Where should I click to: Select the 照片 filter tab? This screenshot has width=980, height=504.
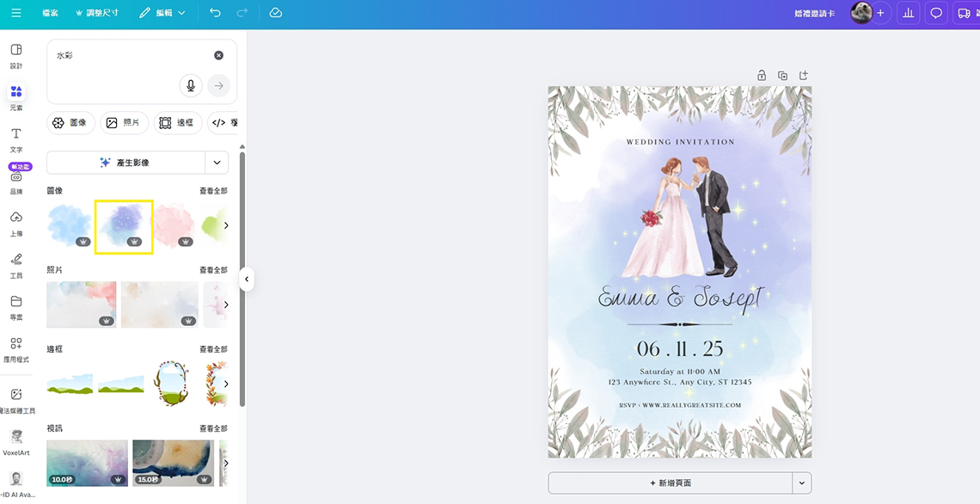(x=124, y=123)
